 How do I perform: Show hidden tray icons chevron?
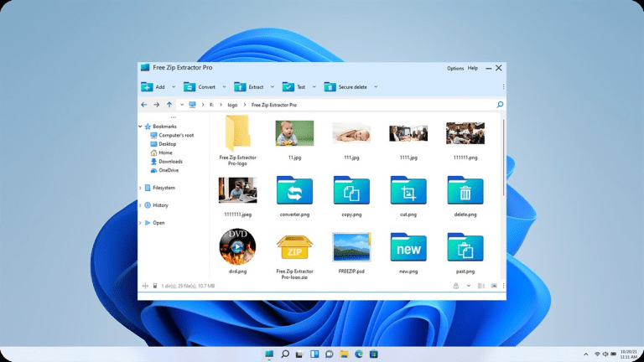click(585, 354)
